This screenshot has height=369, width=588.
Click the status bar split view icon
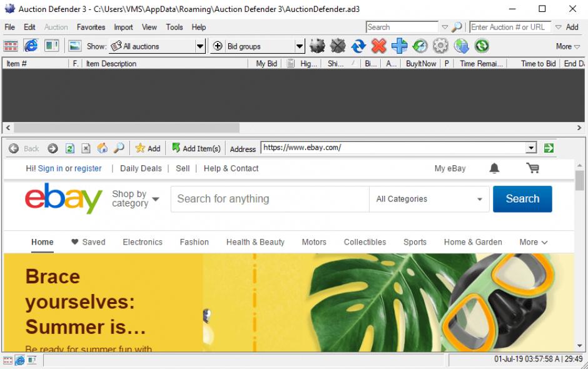[32, 360]
